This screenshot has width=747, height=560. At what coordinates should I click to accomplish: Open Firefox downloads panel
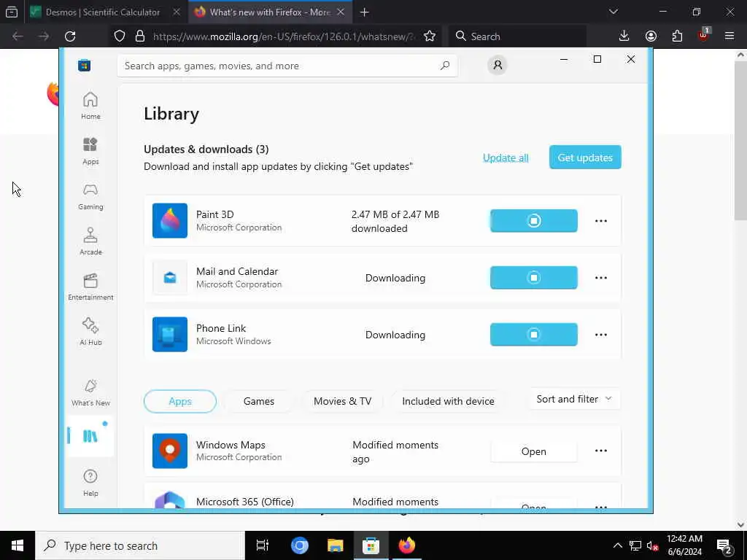click(x=624, y=36)
